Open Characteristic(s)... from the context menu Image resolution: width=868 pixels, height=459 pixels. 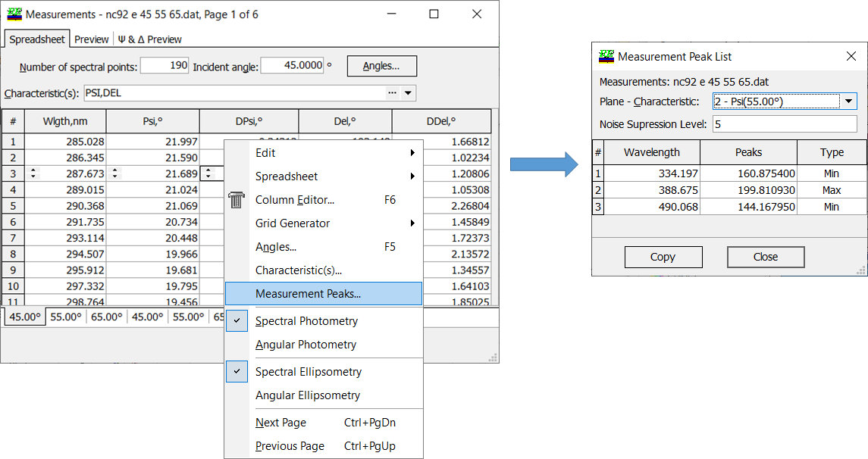(324, 270)
